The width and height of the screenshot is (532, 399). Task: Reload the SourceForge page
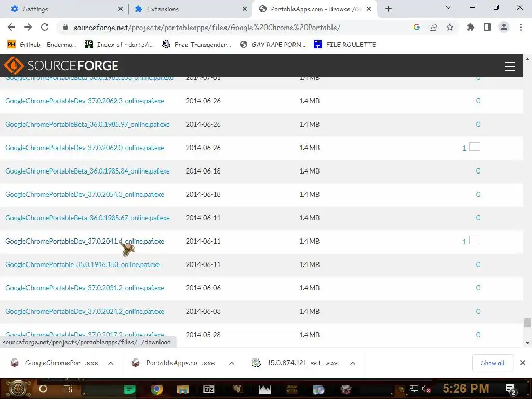45,27
